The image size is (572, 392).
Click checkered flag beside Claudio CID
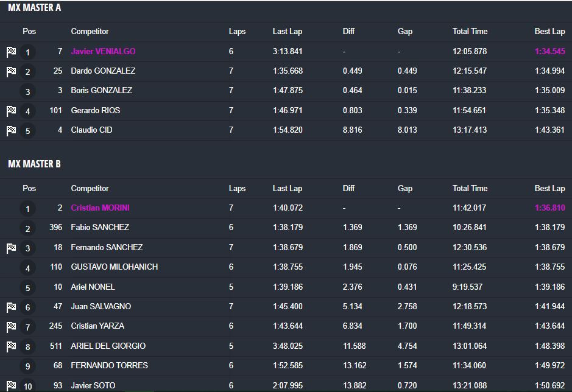coord(11,130)
